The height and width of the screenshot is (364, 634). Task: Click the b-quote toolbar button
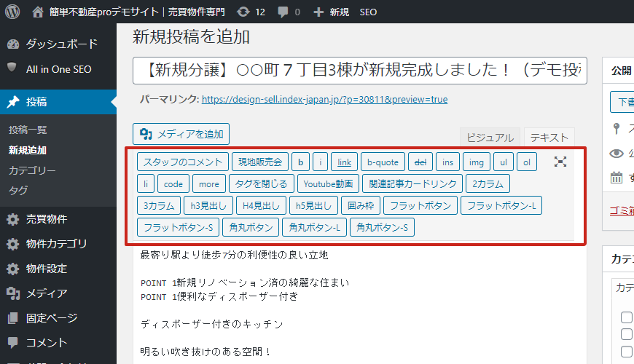tap(383, 162)
